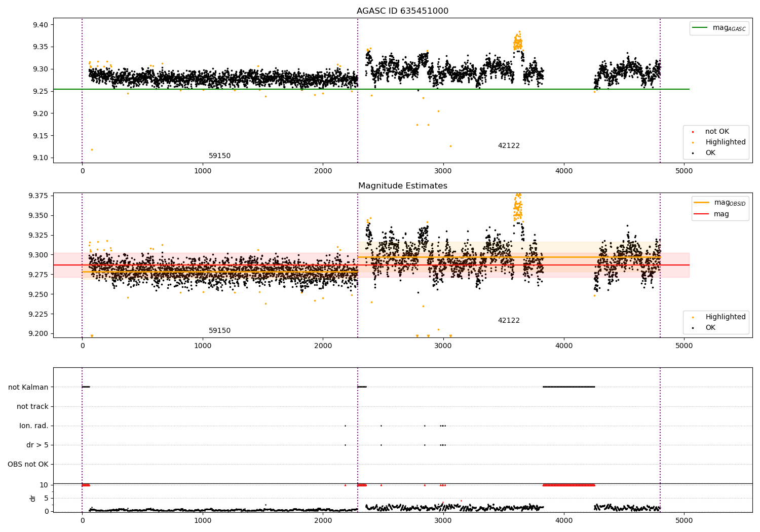The width and height of the screenshot is (760, 532).
Task: Click the 'not Kalman' axis label
Action: click(x=28, y=388)
